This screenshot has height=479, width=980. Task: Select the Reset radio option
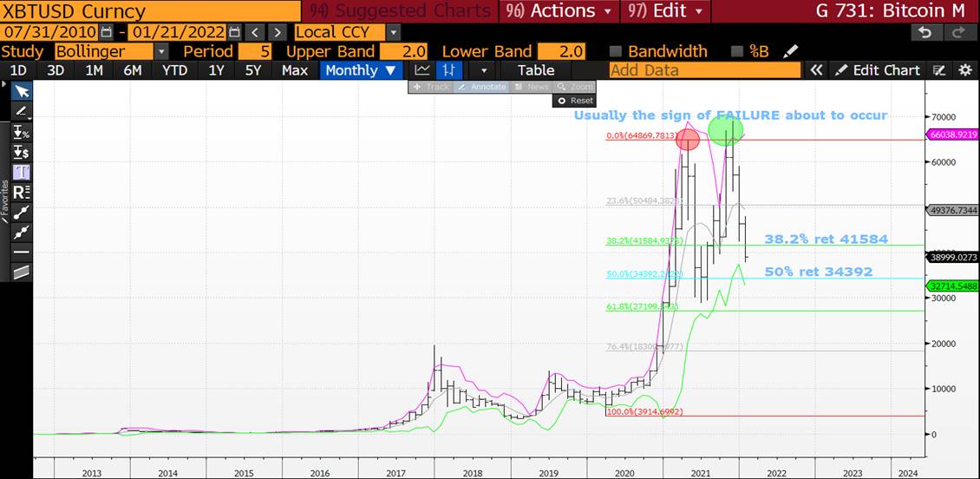coord(561,101)
